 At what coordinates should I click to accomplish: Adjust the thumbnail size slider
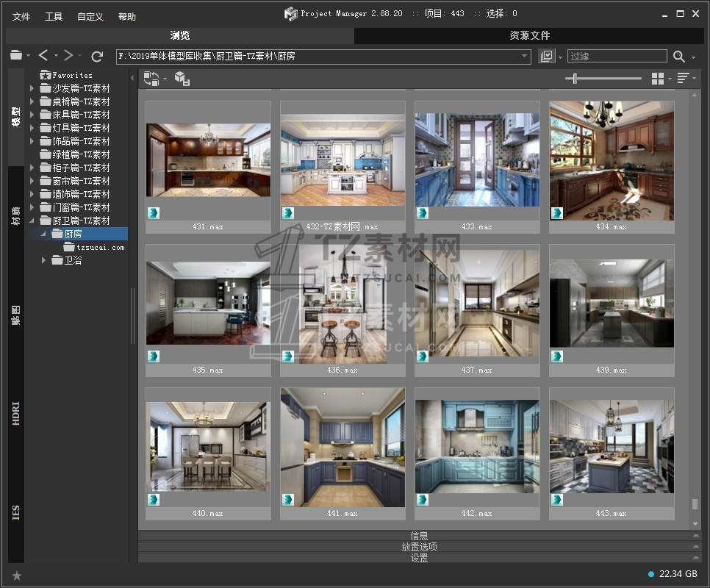pyautogui.click(x=575, y=79)
